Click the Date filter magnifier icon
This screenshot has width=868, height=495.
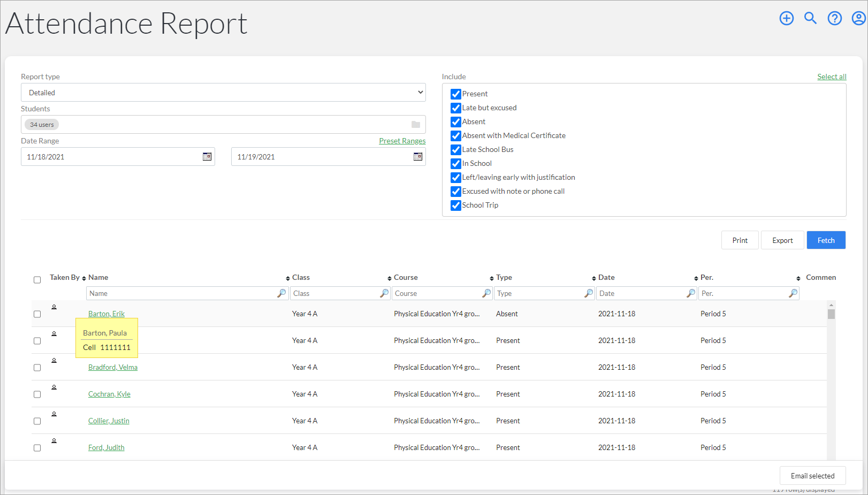pos(691,293)
